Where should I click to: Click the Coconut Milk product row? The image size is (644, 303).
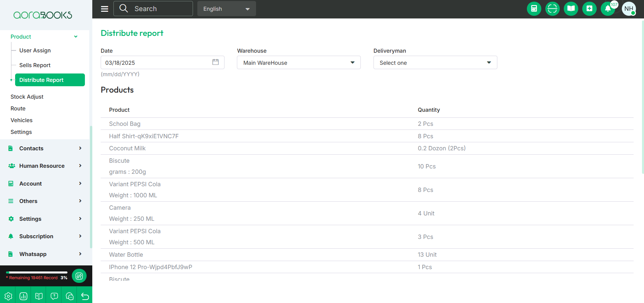tap(367, 148)
